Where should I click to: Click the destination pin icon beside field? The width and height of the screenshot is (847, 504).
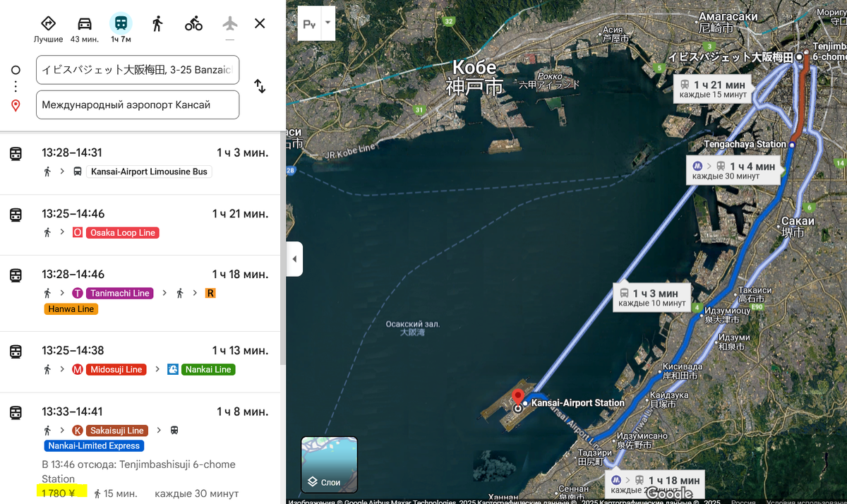(x=16, y=105)
